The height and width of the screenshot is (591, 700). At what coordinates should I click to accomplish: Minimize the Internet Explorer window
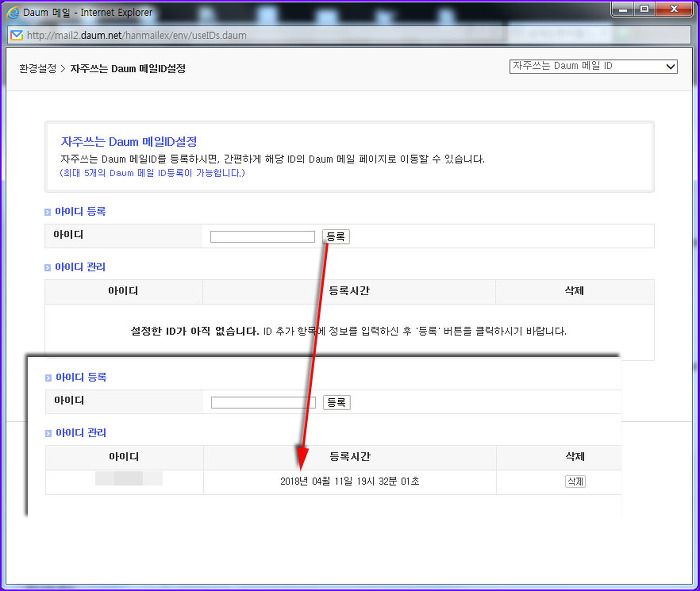(x=623, y=9)
